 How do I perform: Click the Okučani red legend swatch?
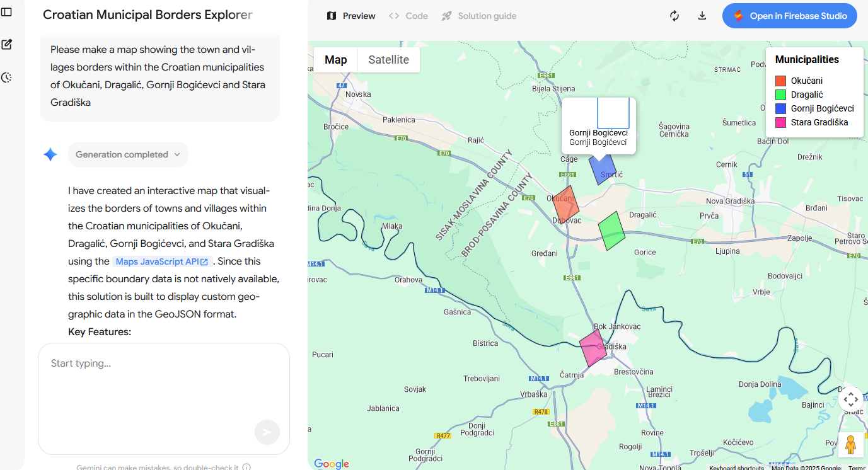coord(780,81)
